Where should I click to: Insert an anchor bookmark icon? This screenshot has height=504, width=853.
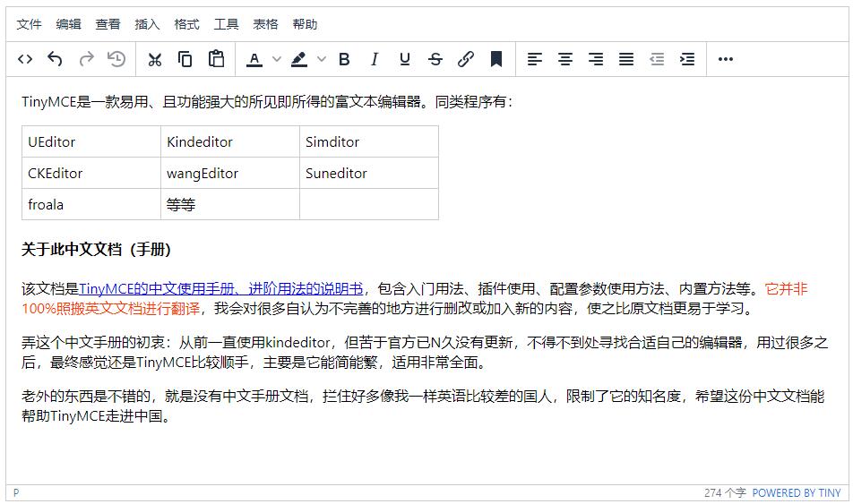tap(496, 59)
